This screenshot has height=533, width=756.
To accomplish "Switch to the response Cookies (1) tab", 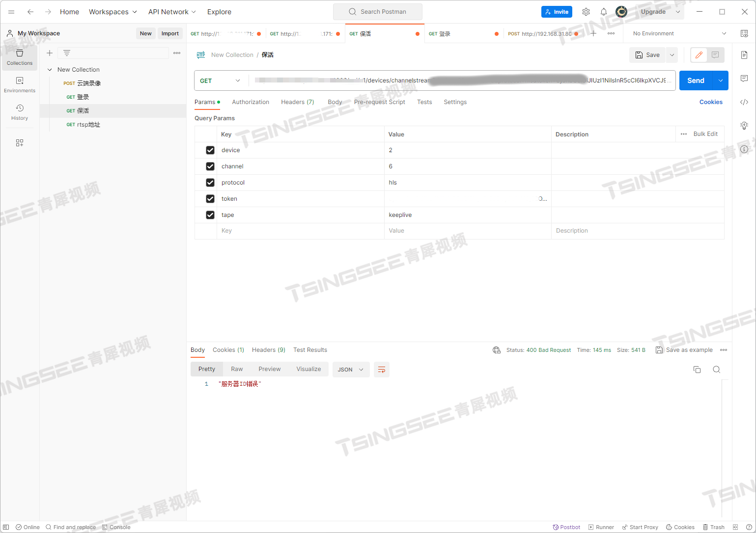I will pos(228,350).
